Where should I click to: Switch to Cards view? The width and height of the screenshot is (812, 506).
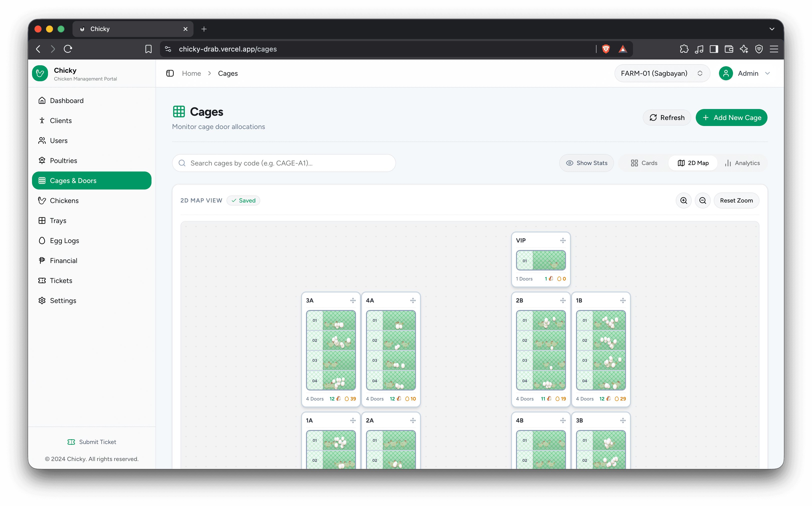tap(644, 163)
